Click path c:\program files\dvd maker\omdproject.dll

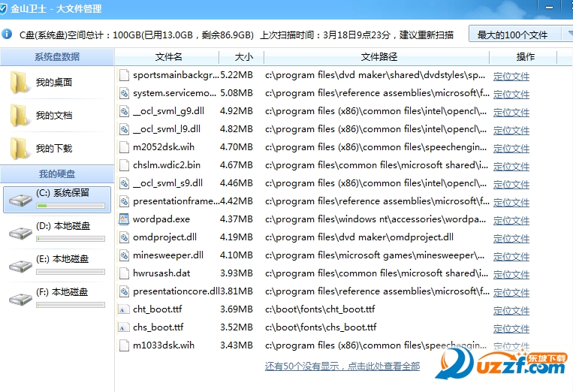(359, 237)
